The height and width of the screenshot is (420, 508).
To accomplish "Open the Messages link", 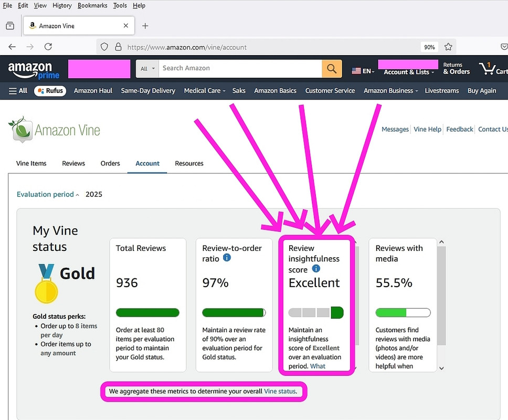I will [395, 129].
